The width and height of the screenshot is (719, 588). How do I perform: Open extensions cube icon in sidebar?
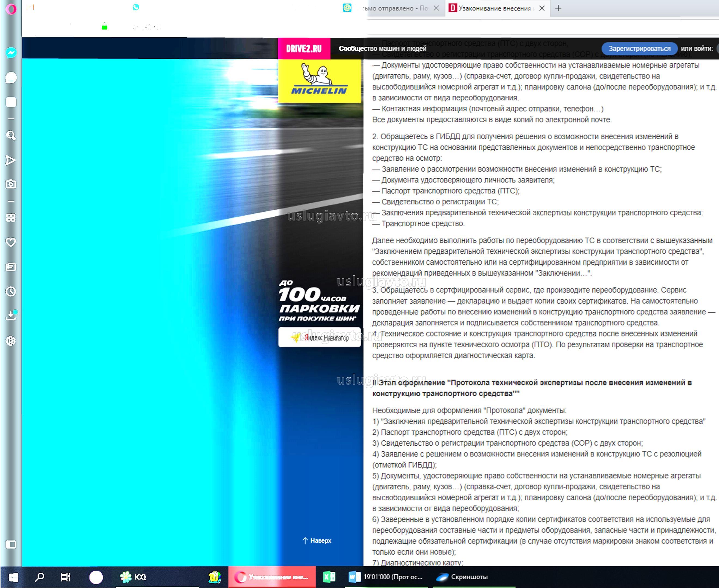pos(11,341)
